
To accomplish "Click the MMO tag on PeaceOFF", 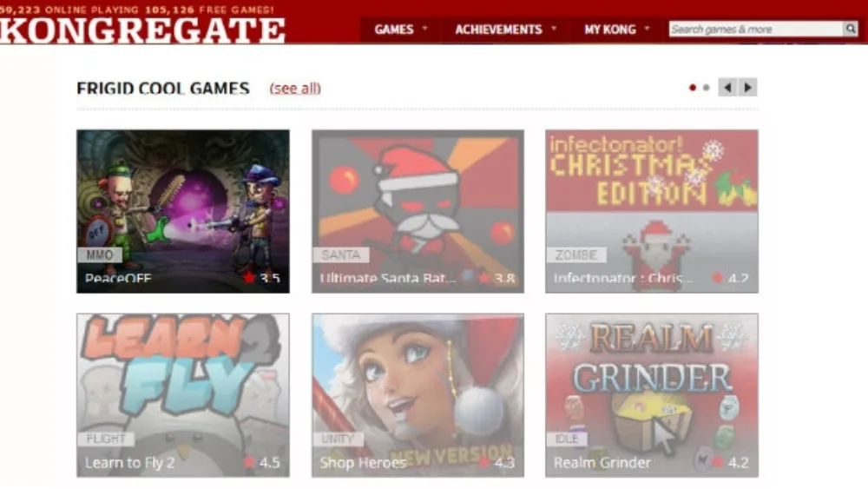I will click(x=100, y=254).
